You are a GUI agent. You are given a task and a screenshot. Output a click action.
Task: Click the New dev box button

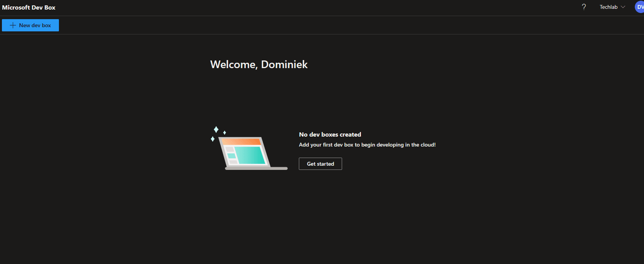click(30, 25)
